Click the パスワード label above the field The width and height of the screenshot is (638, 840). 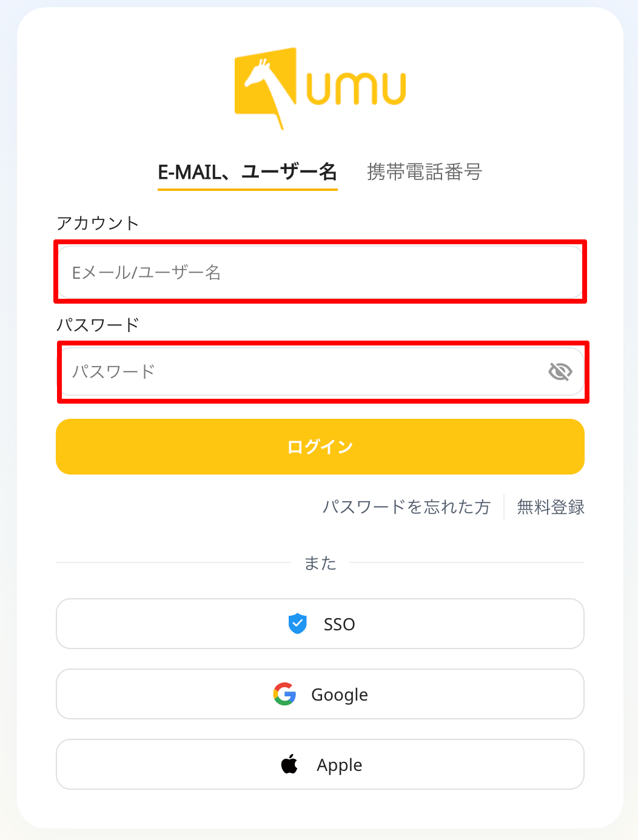(98, 325)
